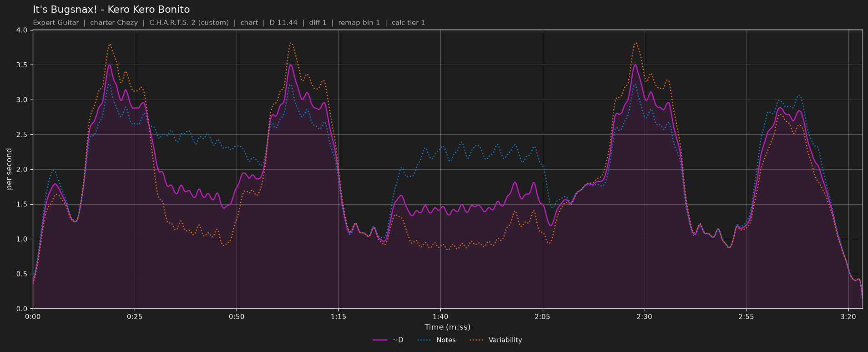Click the 0.5 value on the y-axis
Screen dimensions: 868x352
[x=22, y=274]
